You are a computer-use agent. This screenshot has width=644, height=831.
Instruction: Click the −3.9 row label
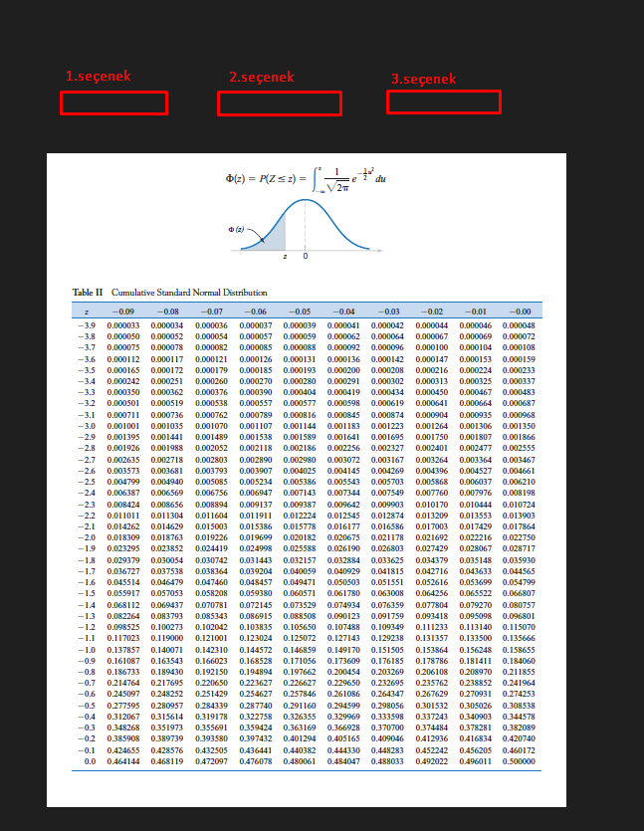click(x=87, y=325)
